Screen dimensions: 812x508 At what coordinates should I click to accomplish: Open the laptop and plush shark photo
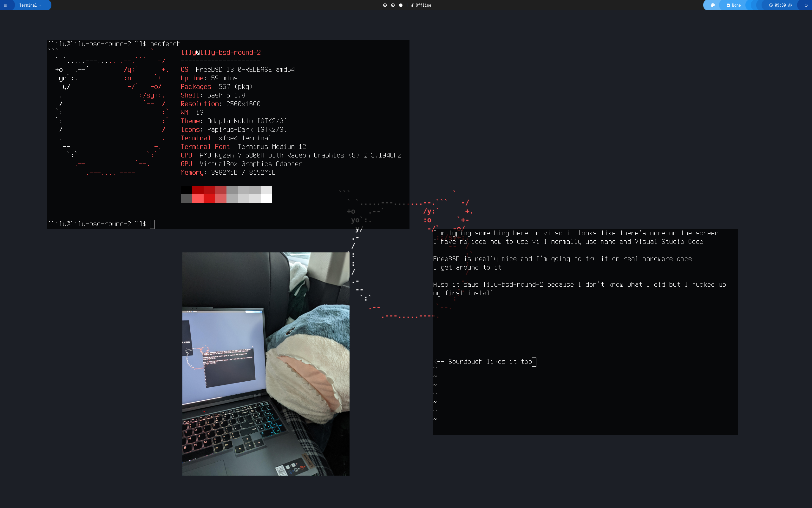266,364
